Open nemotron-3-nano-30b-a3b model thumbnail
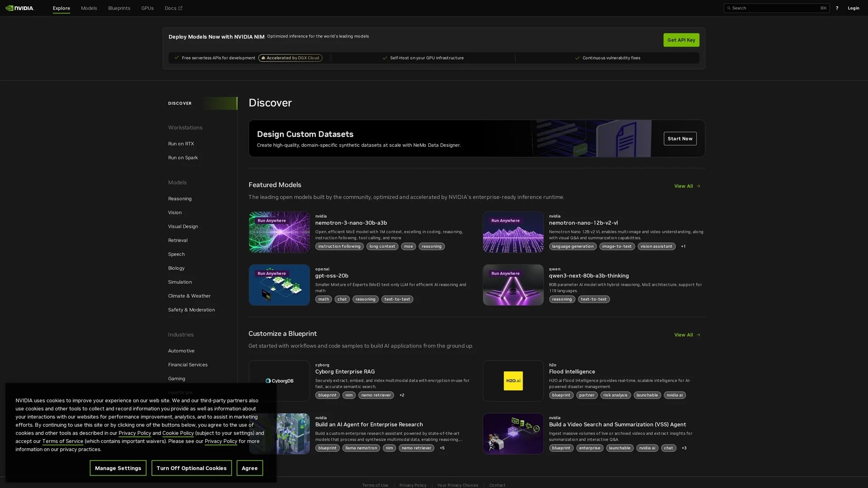This screenshot has height=488, width=868. (x=279, y=232)
